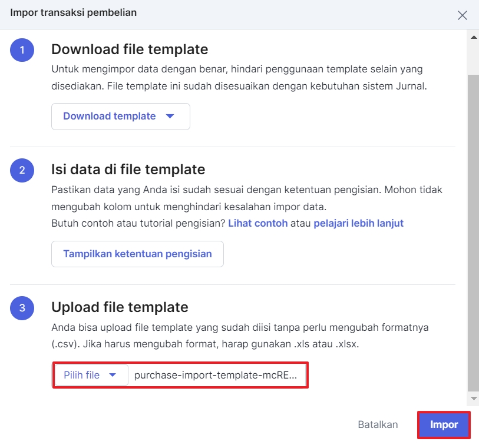
Task: Click the Pilih file button label
Action: click(81, 375)
